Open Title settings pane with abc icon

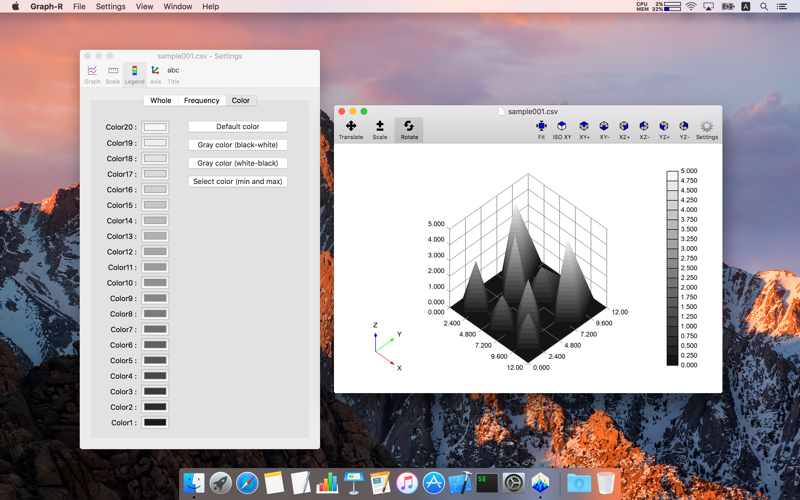point(173,74)
